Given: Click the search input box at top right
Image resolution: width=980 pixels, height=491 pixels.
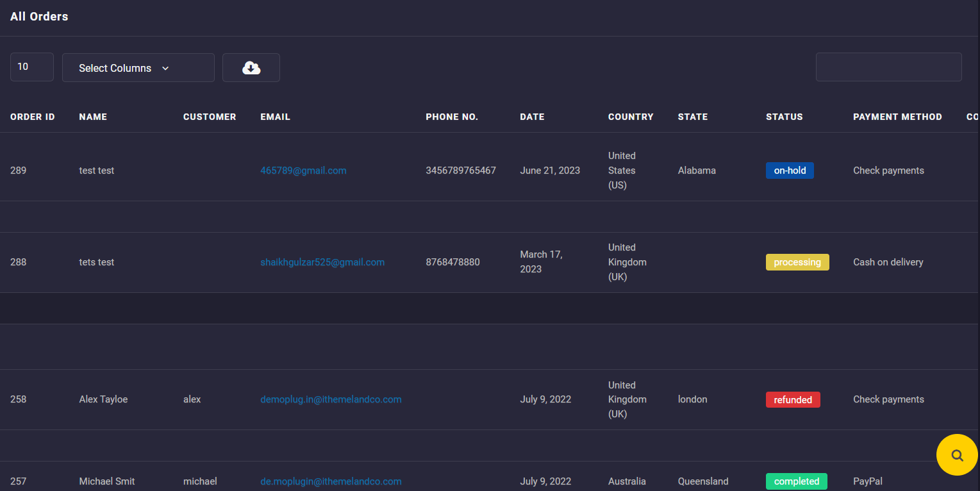Looking at the screenshot, I should click(x=888, y=67).
